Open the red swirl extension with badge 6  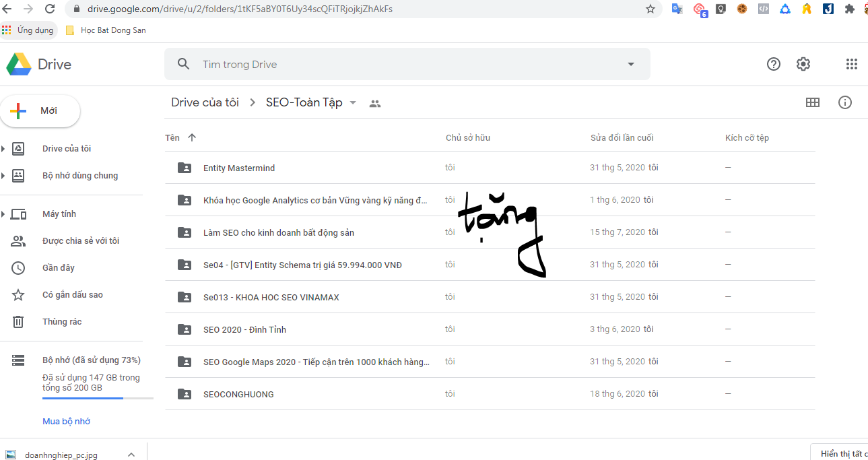pos(700,9)
